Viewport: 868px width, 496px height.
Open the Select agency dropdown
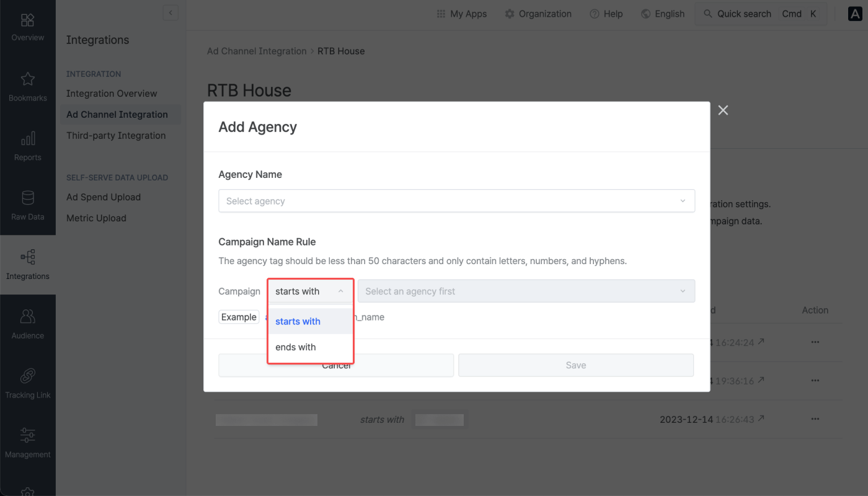coord(457,201)
